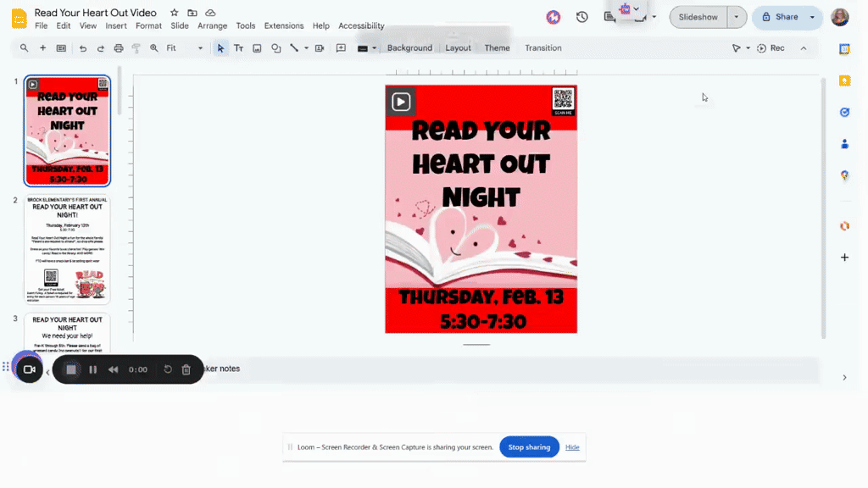Screen dimensions: 868x488
Task: Open the Insert menu
Action: 115,25
